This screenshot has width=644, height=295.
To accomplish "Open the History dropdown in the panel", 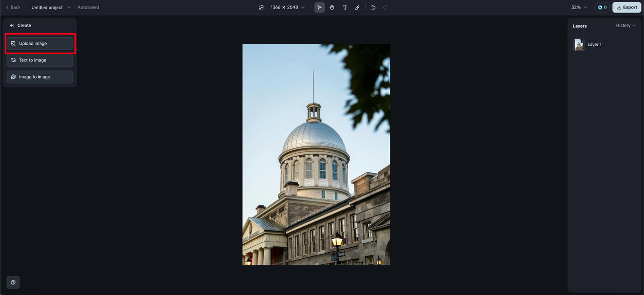I will point(625,26).
